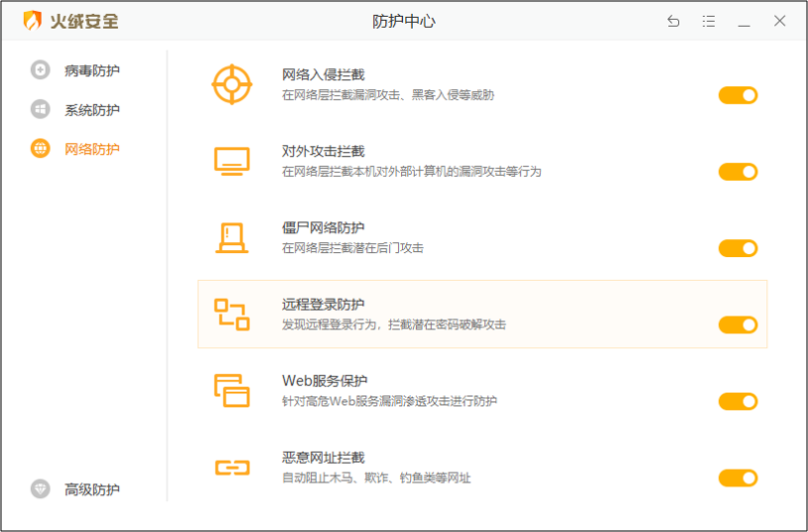
Task: Turn off the 对外攻击拦截 switch
Action: pyautogui.click(x=738, y=172)
